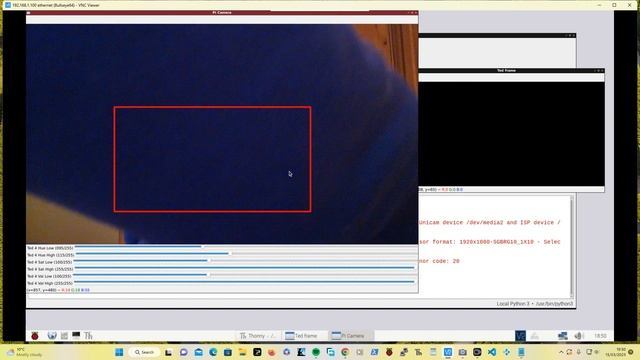Image resolution: width=640 pixels, height=360 pixels.
Task: Click the Thonny shell vertical scrollbar
Action: 572,247
